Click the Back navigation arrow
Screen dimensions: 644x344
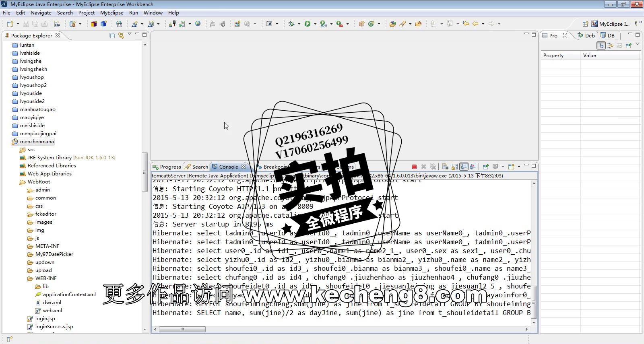(x=475, y=24)
